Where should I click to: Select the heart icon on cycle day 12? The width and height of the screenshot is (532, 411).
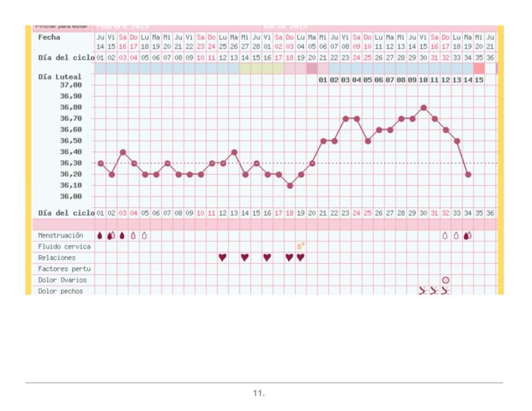click(x=223, y=258)
